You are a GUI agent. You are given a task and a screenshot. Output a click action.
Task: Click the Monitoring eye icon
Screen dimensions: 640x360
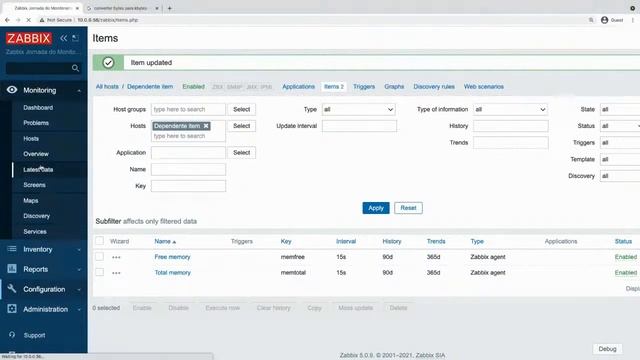click(x=12, y=90)
